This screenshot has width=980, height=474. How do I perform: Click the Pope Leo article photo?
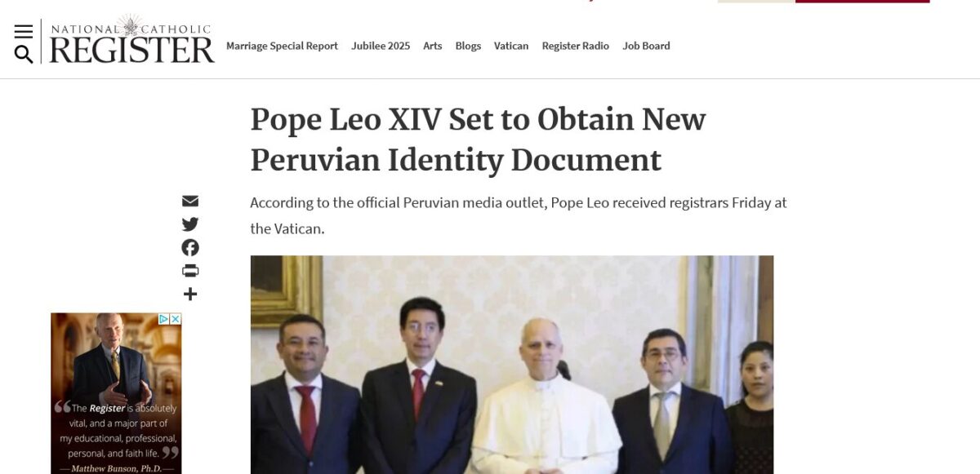coord(511,365)
